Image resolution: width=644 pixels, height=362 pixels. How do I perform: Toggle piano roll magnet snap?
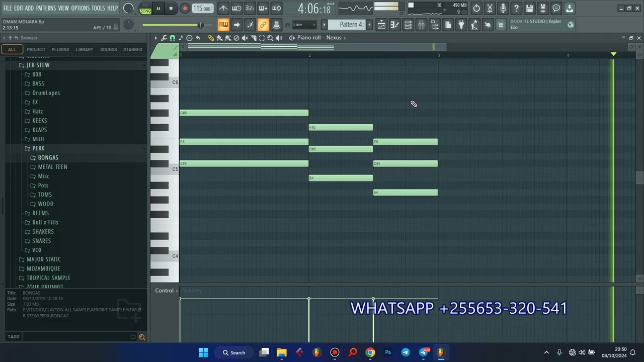click(172, 38)
